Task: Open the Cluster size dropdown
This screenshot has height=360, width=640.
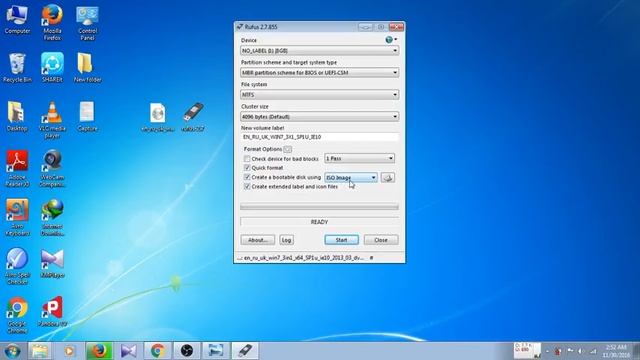Action: click(320, 117)
